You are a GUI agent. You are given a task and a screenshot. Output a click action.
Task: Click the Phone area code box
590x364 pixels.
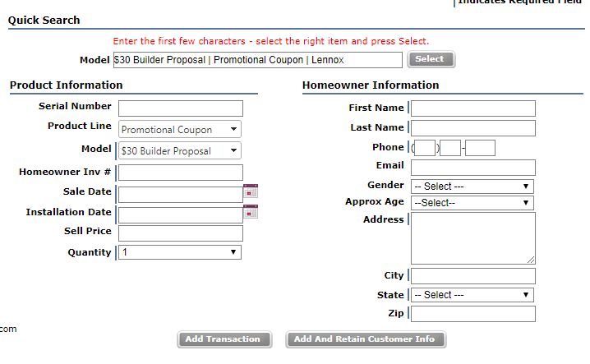tap(425, 148)
